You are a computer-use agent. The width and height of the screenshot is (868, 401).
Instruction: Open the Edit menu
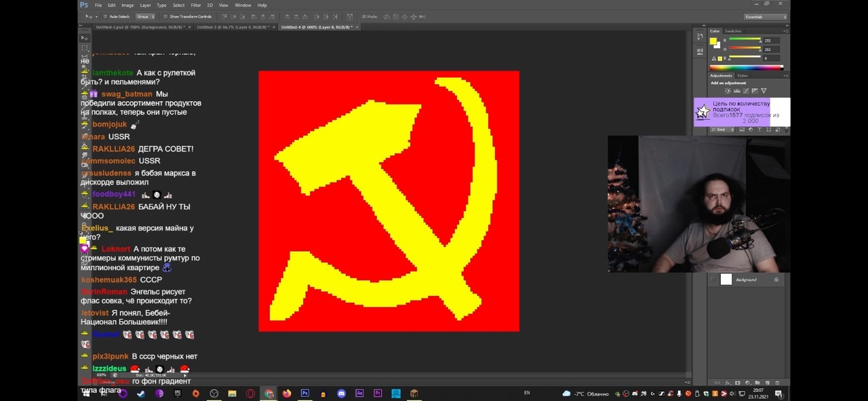coord(112,5)
